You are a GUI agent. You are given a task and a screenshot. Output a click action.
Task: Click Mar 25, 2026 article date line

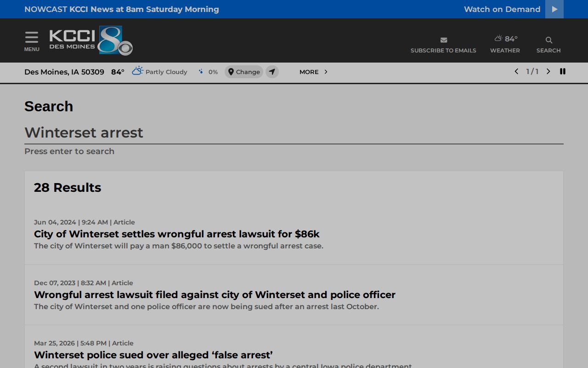(84, 343)
